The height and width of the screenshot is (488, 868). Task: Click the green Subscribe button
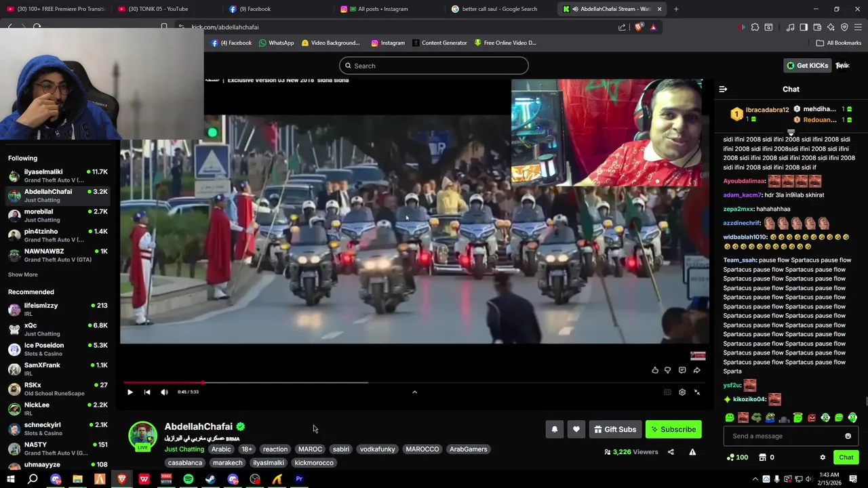(x=673, y=429)
